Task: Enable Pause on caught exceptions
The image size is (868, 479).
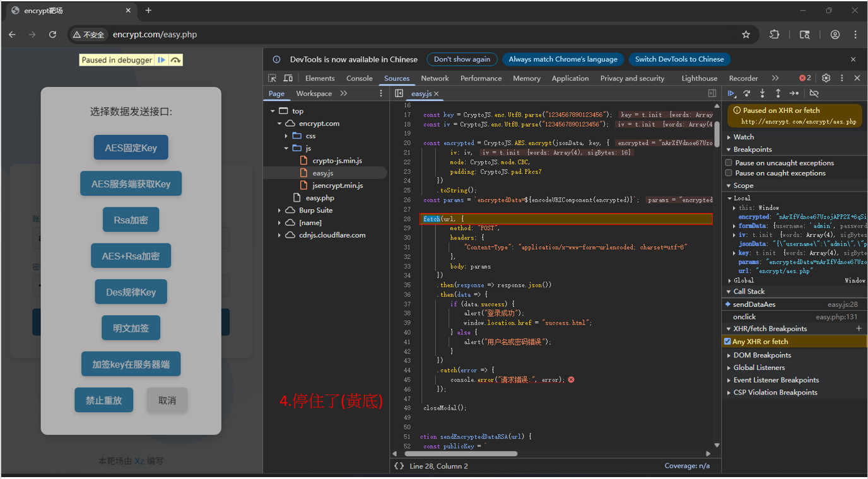Action: pos(729,173)
